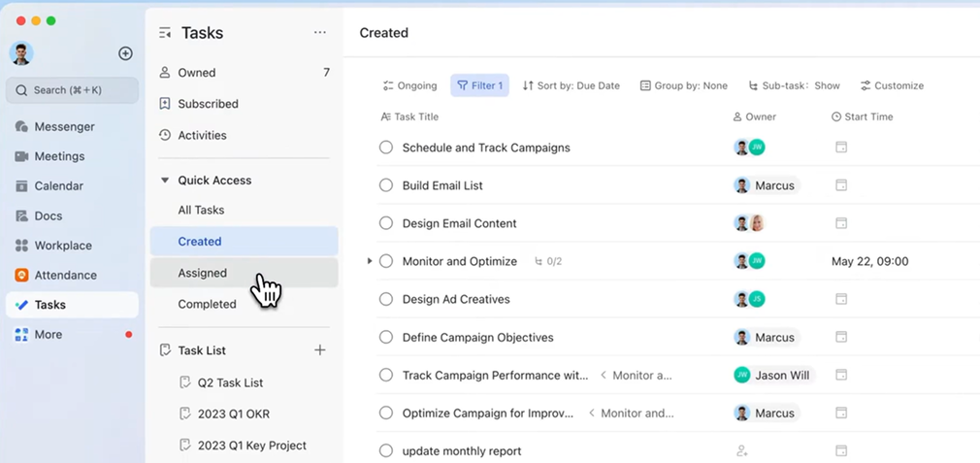
Task: Click the plus icon beside profile avatar
Action: pyautogui.click(x=125, y=53)
